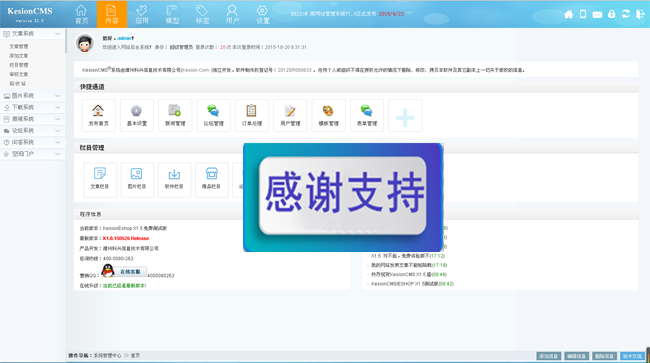Image resolution: width=650 pixels, height=363 pixels.
Task: Click the logout exit icon in header
Action: [640, 14]
